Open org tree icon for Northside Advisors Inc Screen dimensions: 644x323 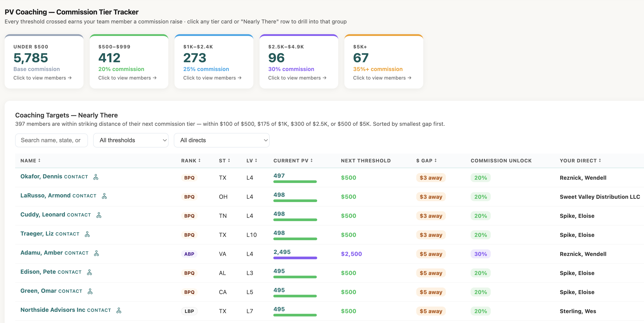point(119,310)
